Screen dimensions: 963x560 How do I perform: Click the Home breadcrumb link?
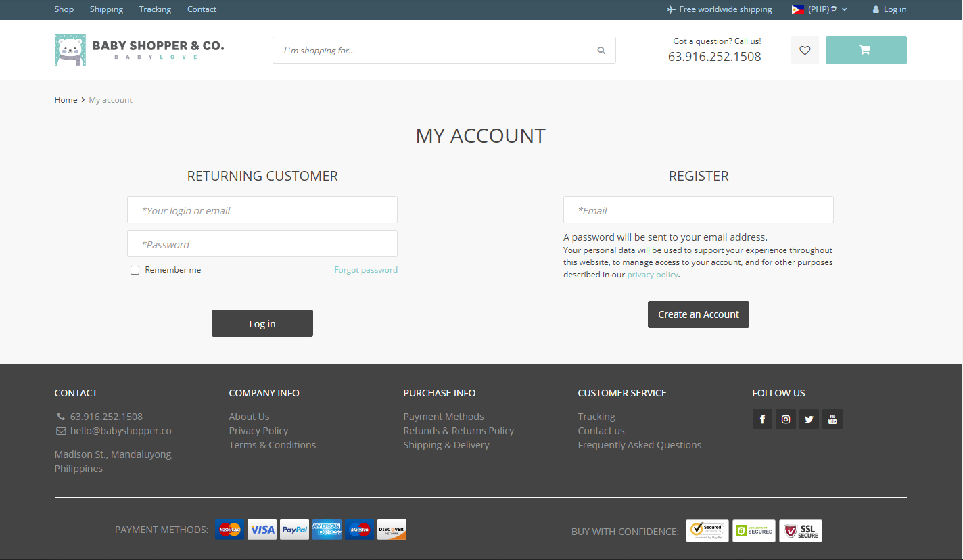point(66,100)
